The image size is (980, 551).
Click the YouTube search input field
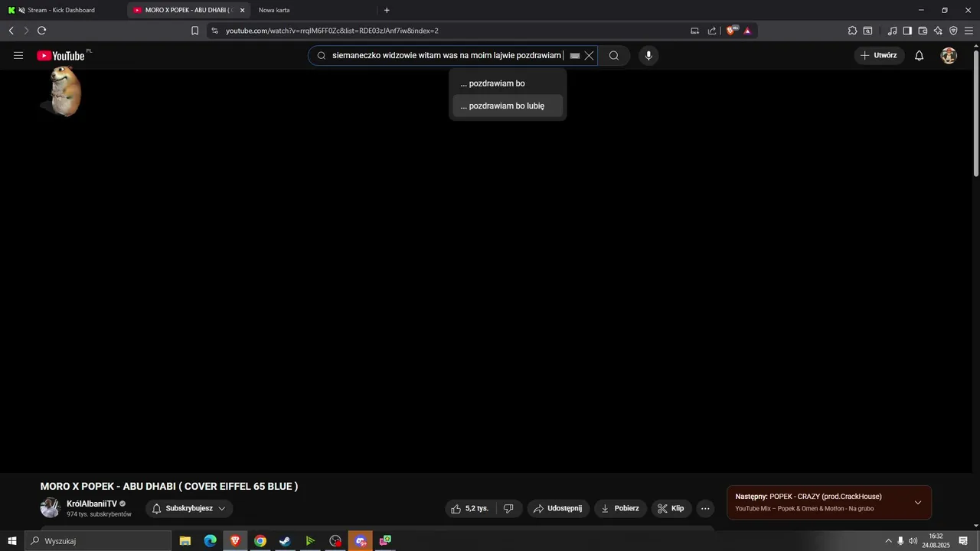click(447, 56)
